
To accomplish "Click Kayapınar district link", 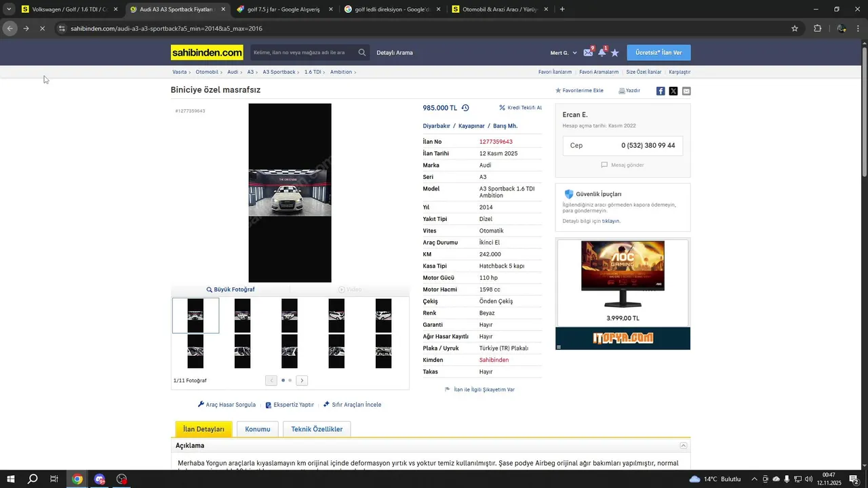I will point(471,126).
